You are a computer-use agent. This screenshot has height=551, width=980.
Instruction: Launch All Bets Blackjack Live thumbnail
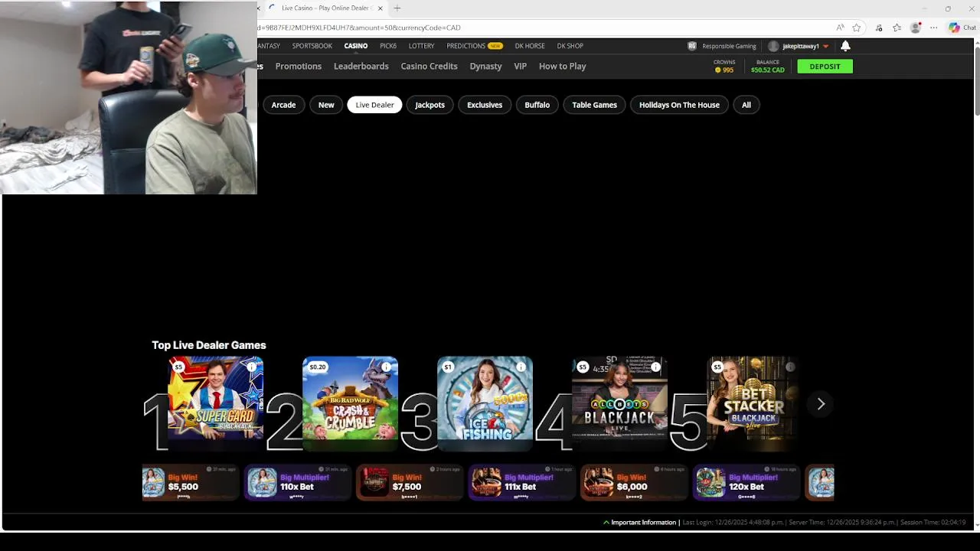pos(619,404)
